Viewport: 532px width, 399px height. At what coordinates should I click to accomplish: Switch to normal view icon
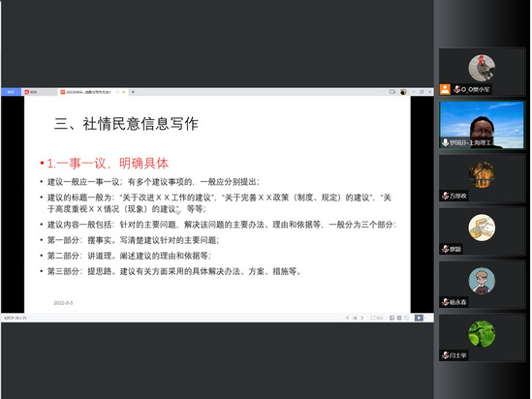tap(391, 318)
